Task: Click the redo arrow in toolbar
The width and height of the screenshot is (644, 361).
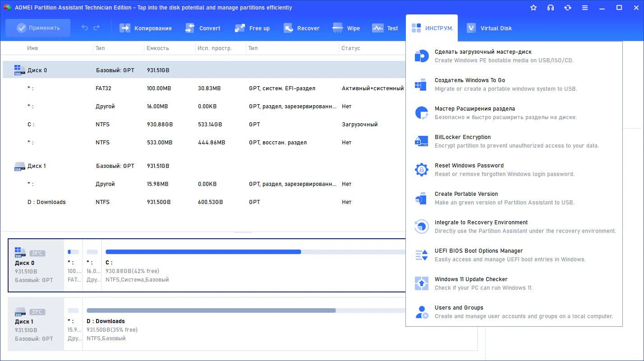Action: 97,28
